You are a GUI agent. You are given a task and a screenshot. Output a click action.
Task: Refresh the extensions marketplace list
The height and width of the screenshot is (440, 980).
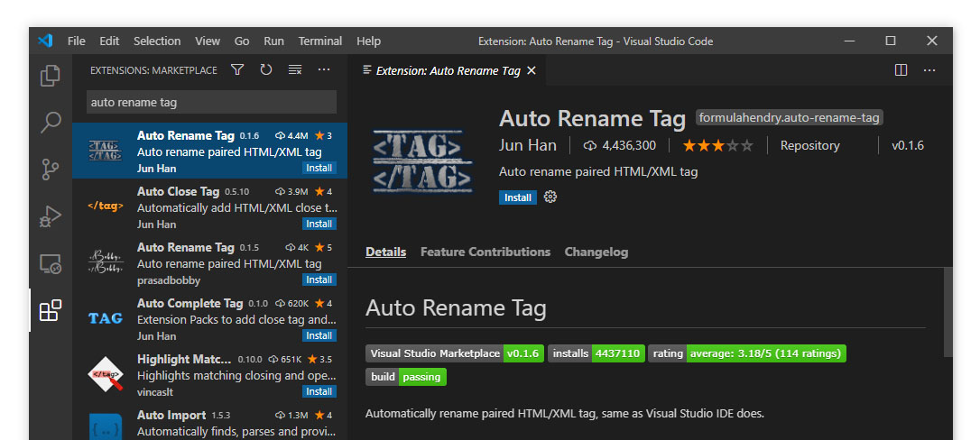266,70
